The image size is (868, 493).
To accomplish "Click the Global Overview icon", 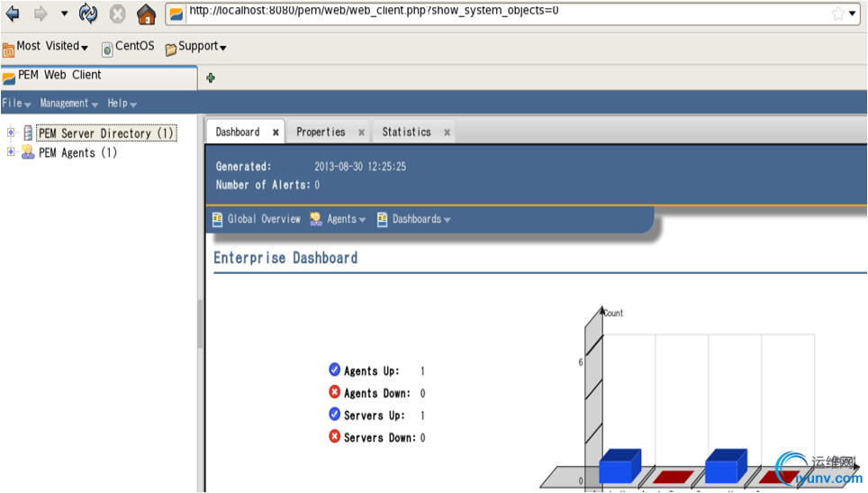I will [x=218, y=219].
